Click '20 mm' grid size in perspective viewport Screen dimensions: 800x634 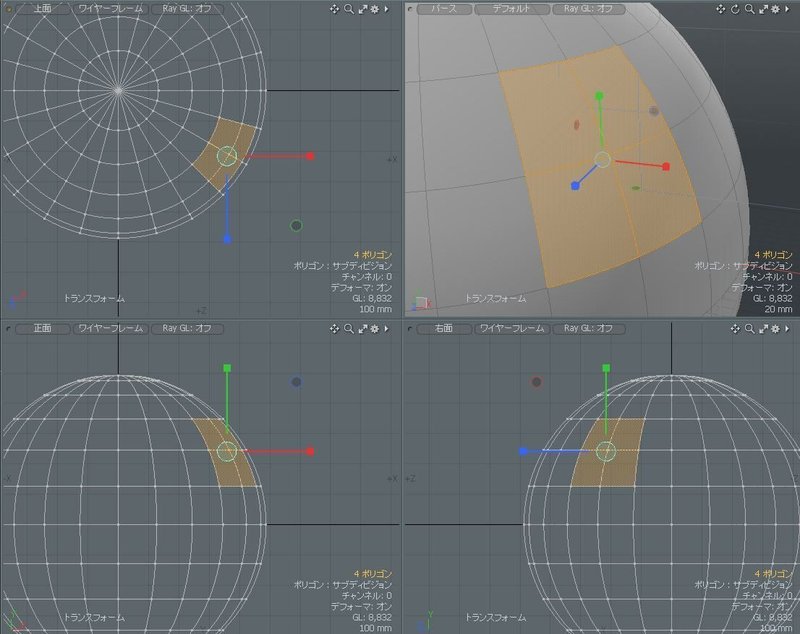click(778, 309)
